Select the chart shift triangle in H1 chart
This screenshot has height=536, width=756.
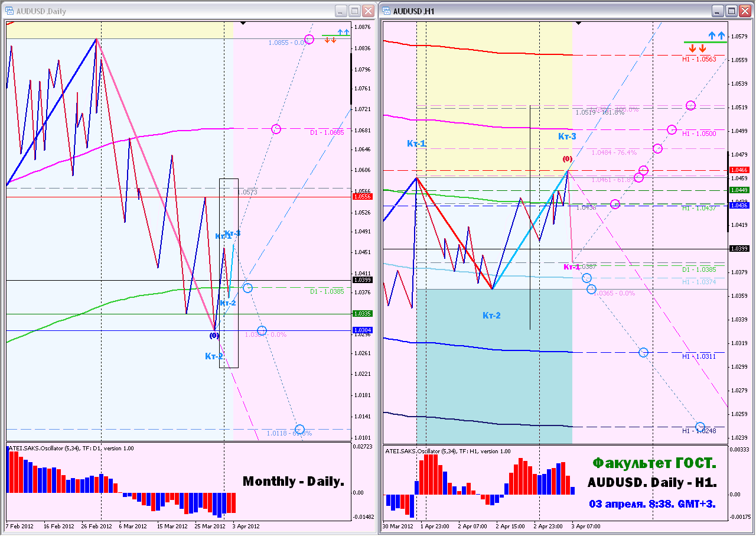click(579, 23)
